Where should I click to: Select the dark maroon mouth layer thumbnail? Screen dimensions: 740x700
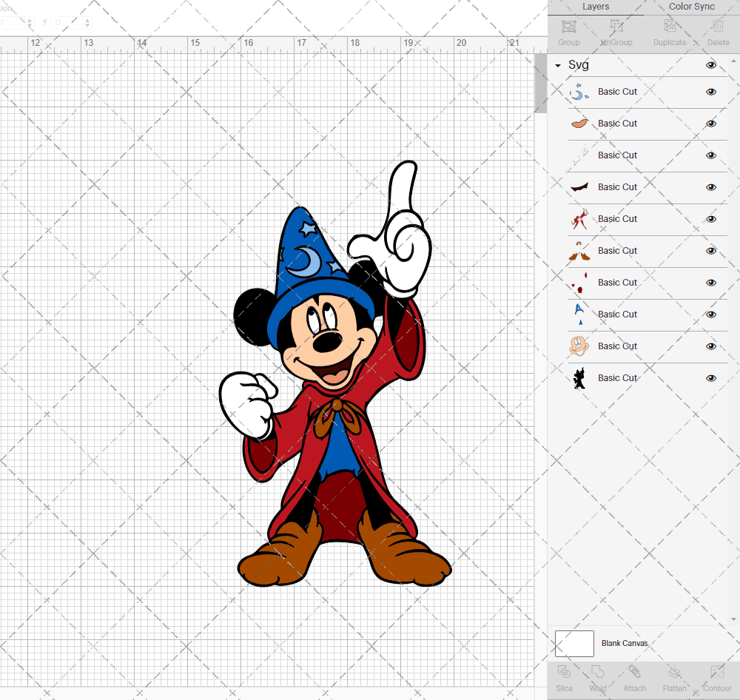click(579, 187)
